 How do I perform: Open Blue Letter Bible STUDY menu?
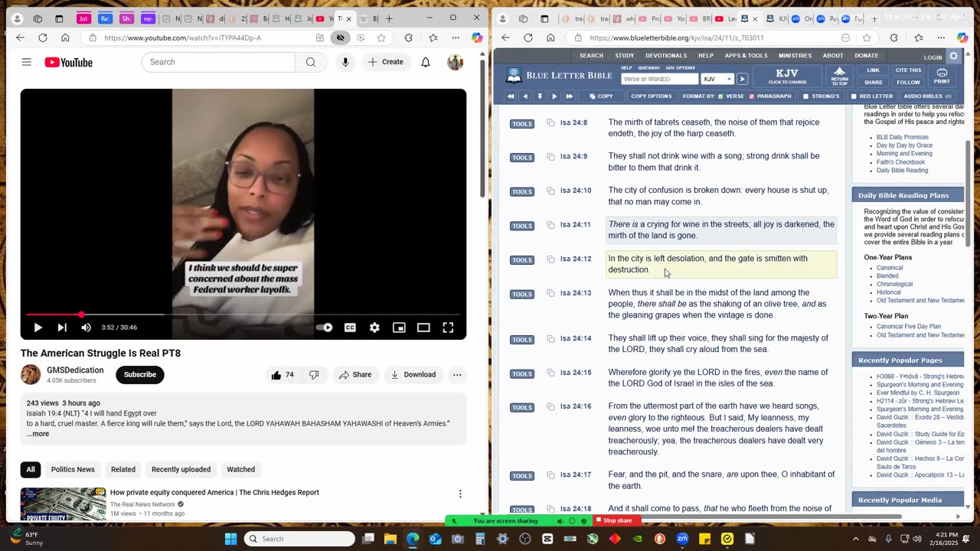[x=624, y=56]
